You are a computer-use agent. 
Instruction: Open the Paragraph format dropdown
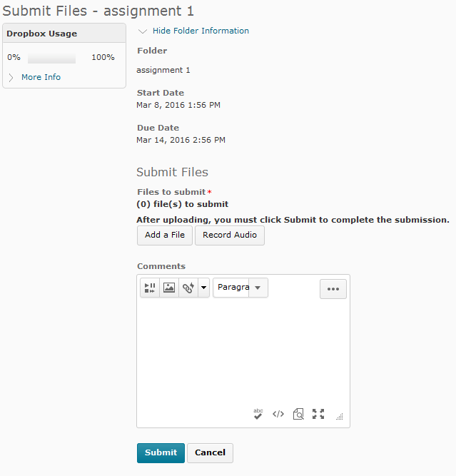pyautogui.click(x=240, y=288)
